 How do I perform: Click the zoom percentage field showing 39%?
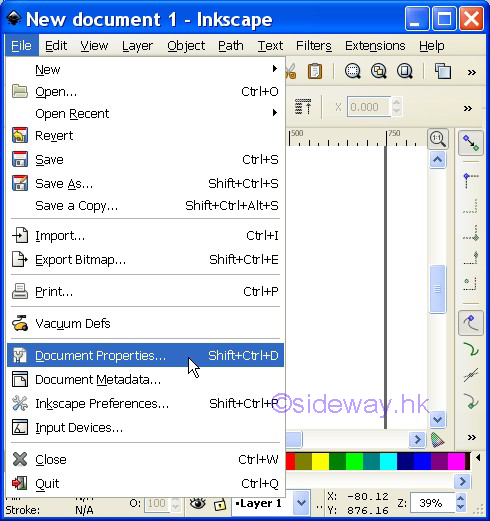coord(433,503)
